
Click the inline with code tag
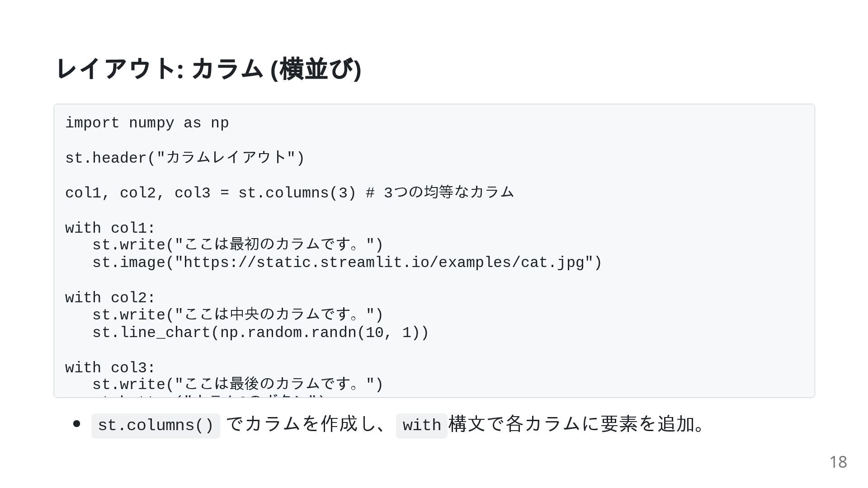(421, 426)
